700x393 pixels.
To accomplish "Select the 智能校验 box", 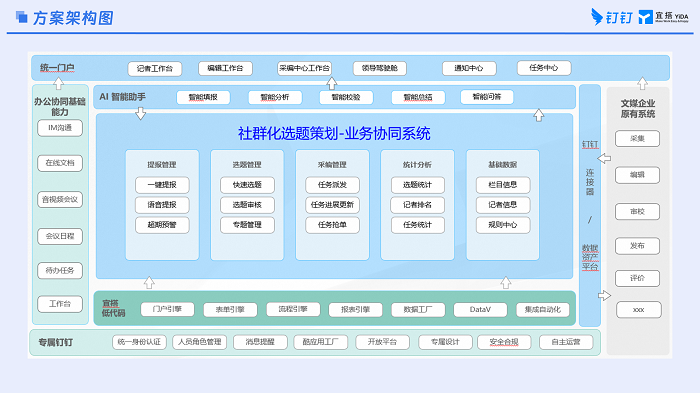I will (x=346, y=97).
